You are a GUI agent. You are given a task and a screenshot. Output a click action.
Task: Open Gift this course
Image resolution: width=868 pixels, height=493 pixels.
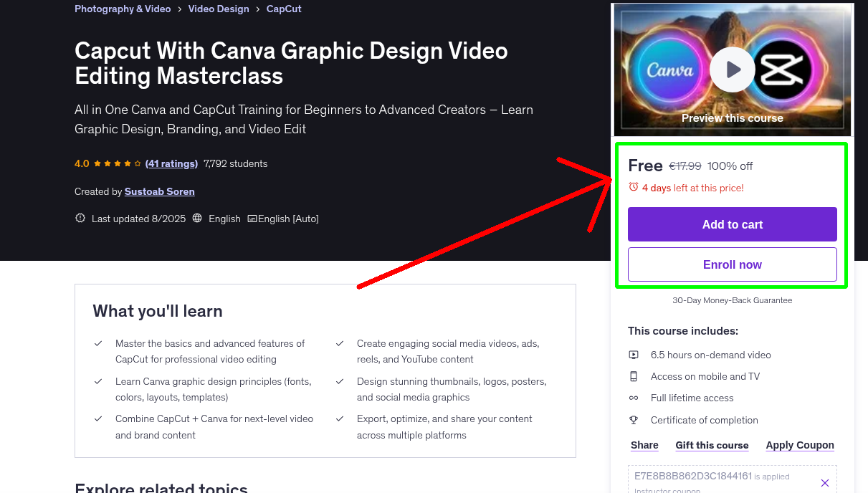click(712, 445)
